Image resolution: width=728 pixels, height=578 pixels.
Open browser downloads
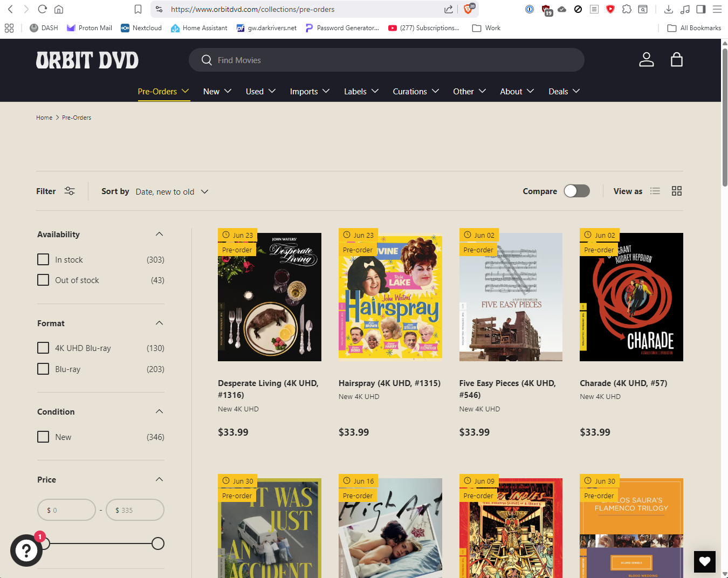pos(669,9)
